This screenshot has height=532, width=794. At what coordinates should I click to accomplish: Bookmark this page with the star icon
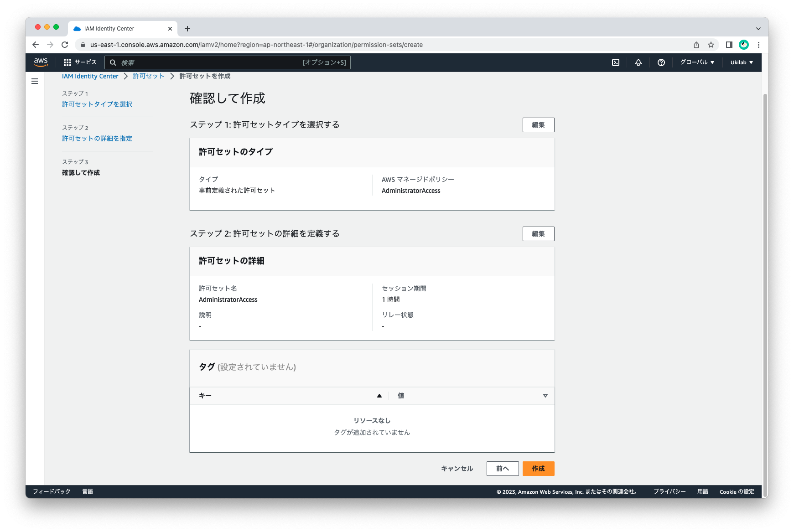pos(711,45)
